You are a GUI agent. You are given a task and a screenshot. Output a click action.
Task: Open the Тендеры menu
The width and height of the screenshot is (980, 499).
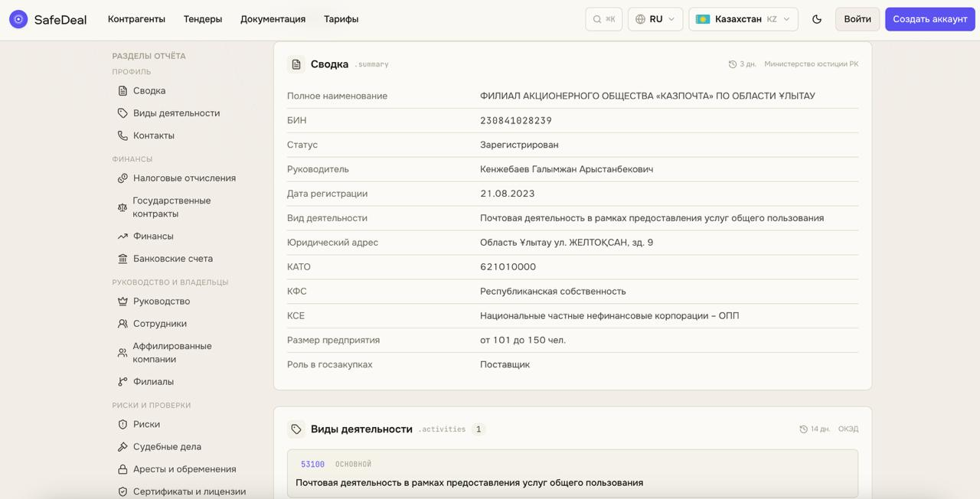point(203,19)
